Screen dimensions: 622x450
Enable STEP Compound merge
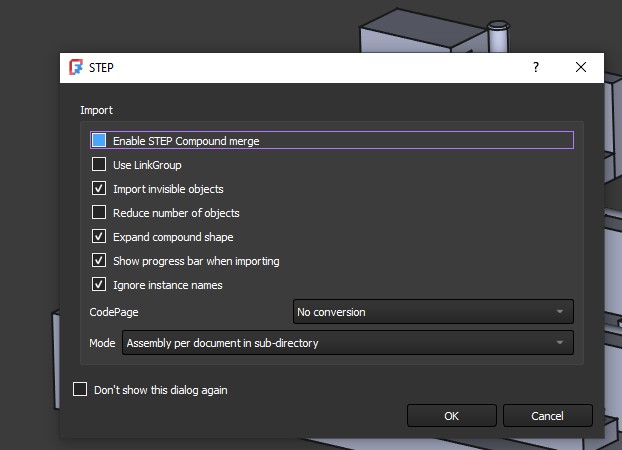tap(99, 141)
